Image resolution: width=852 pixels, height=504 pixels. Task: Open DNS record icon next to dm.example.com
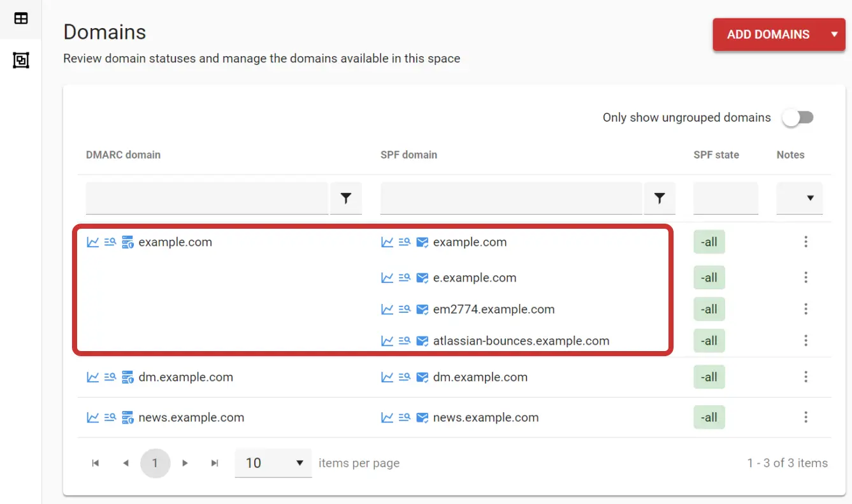point(127,377)
